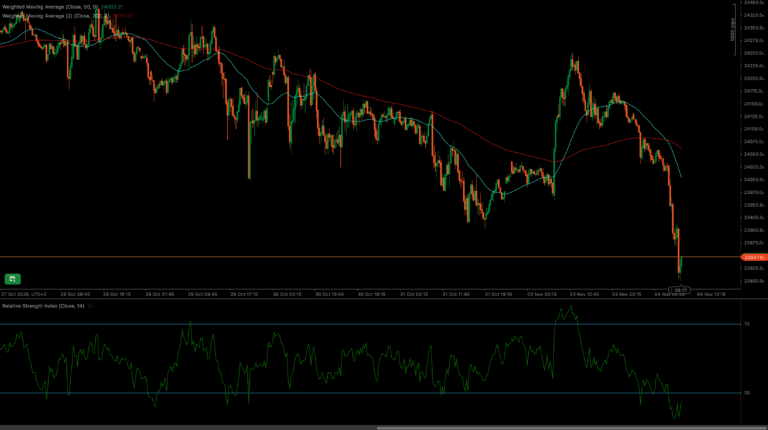
Task: Click the RSI 30 level axis label
Action: click(747, 393)
